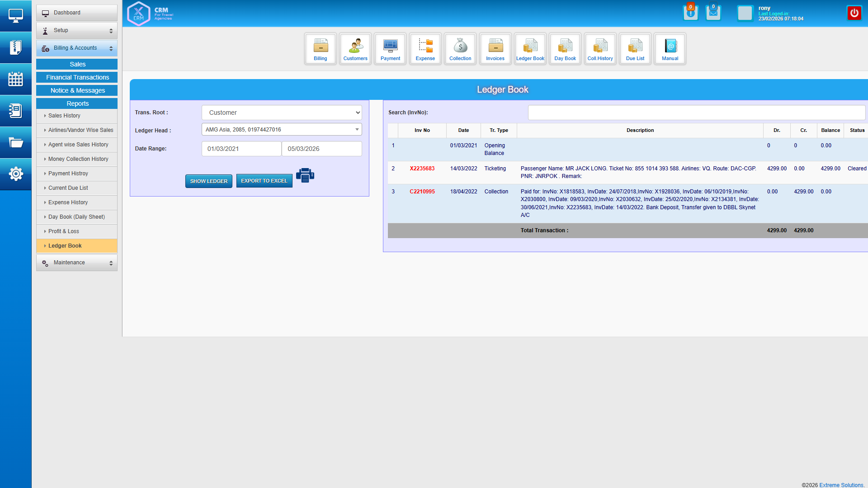Viewport: 868px width, 488px height.
Task: Click the SHOW LEDGER button
Action: point(208,181)
